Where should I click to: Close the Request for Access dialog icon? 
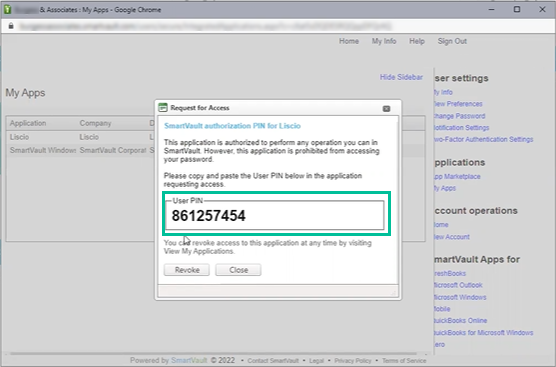point(387,109)
